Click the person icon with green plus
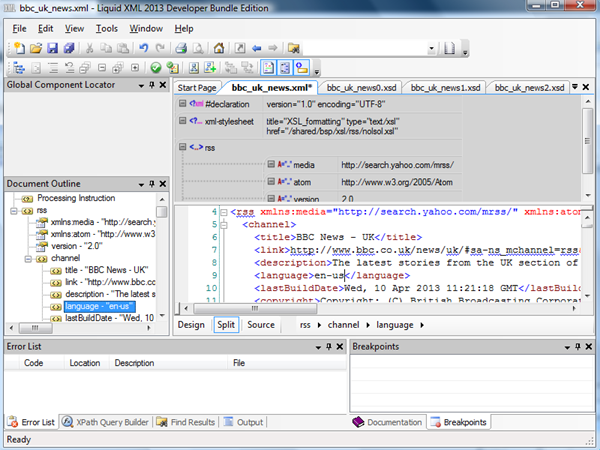 210,68
